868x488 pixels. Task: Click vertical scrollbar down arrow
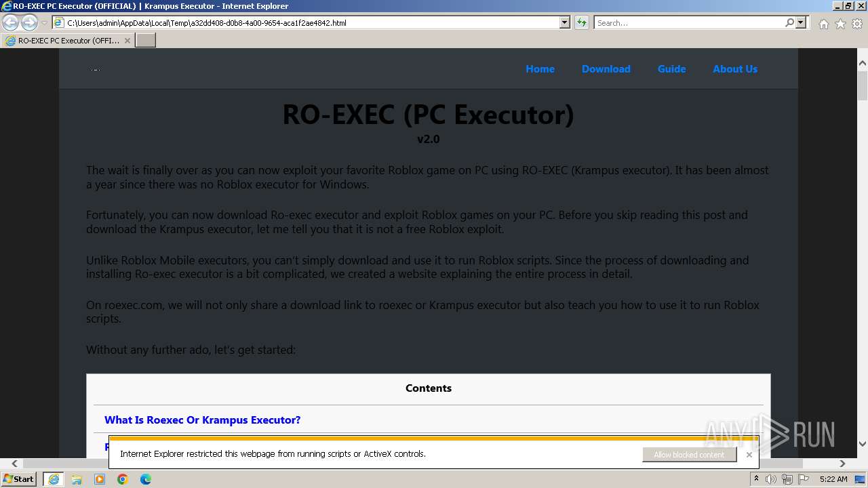[863, 444]
